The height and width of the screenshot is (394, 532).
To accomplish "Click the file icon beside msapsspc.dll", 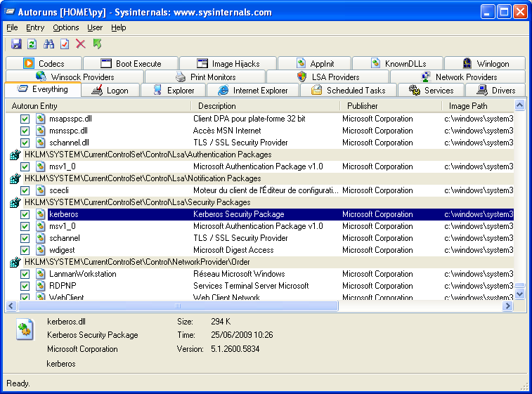I will [41, 119].
